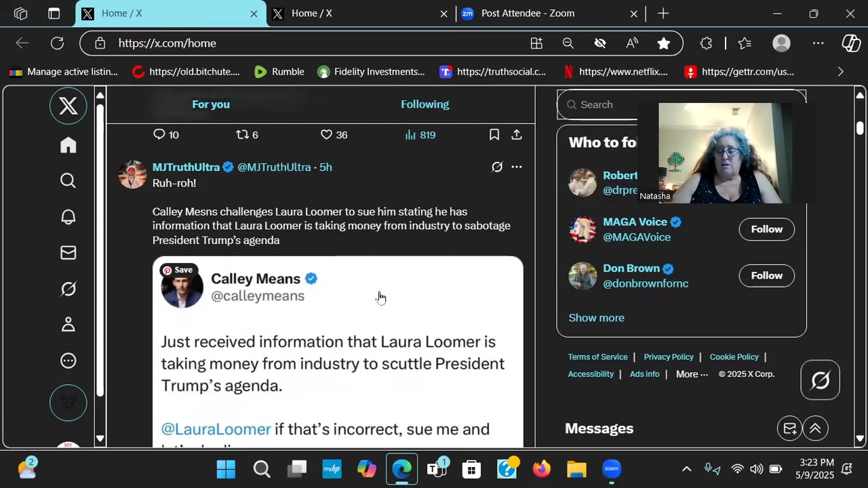Viewport: 868px width, 488px height.
Task: Follow MAGA Voice
Action: [767, 229]
